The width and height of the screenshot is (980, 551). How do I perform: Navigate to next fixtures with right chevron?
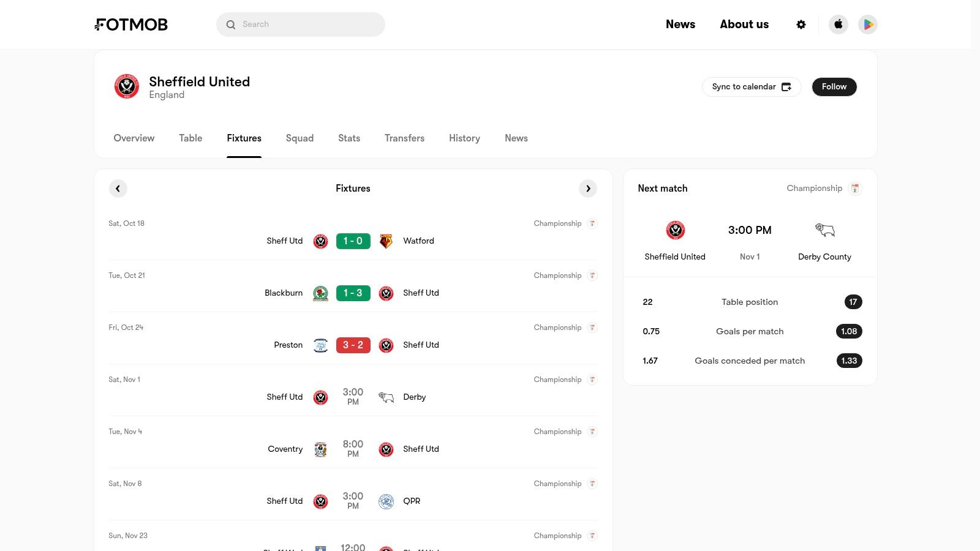(588, 188)
